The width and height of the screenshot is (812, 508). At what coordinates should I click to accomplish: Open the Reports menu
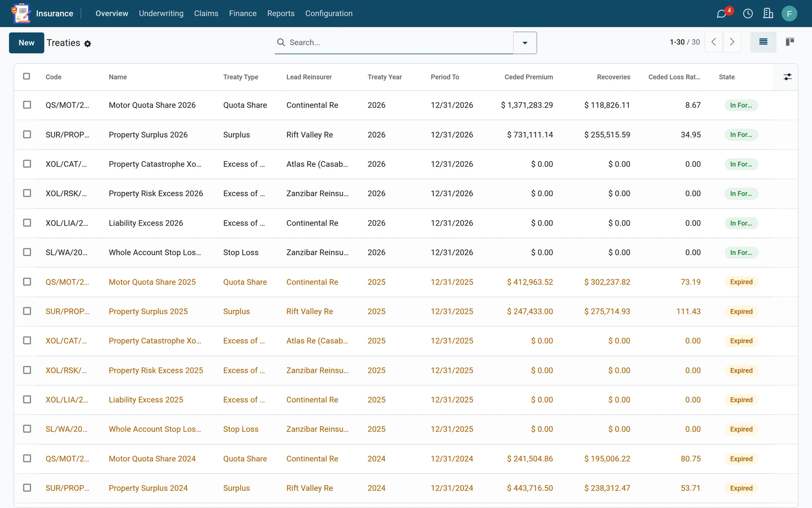[281, 14]
